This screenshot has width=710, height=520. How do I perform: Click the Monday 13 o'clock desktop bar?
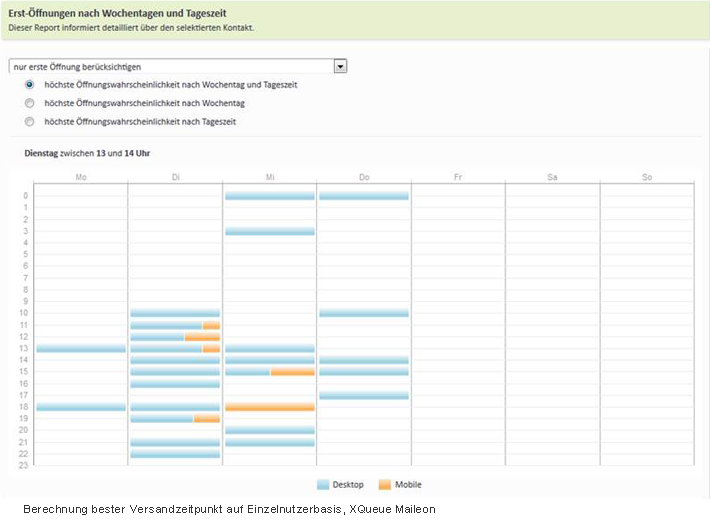[81, 349]
